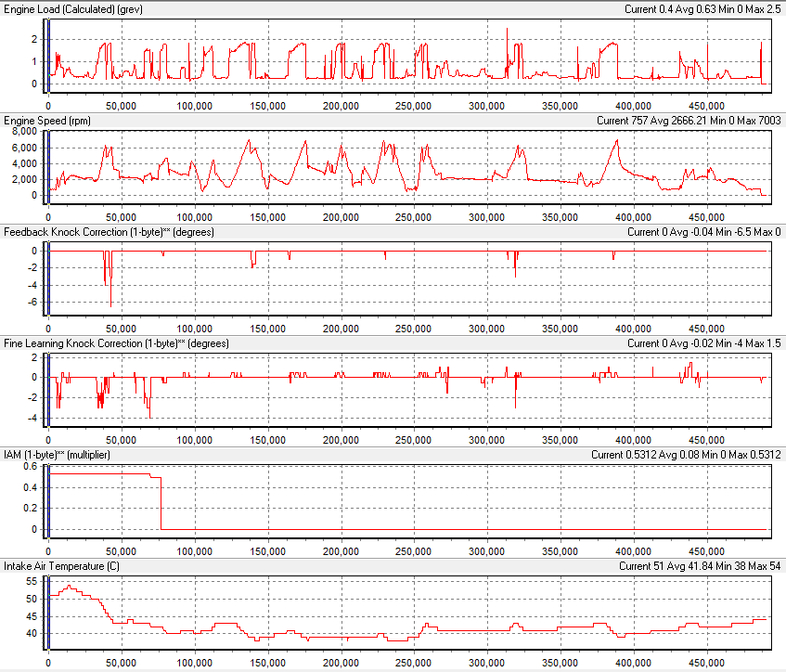
Task: Click the Engine Load (Calculated) chart title
Action: 67,8
